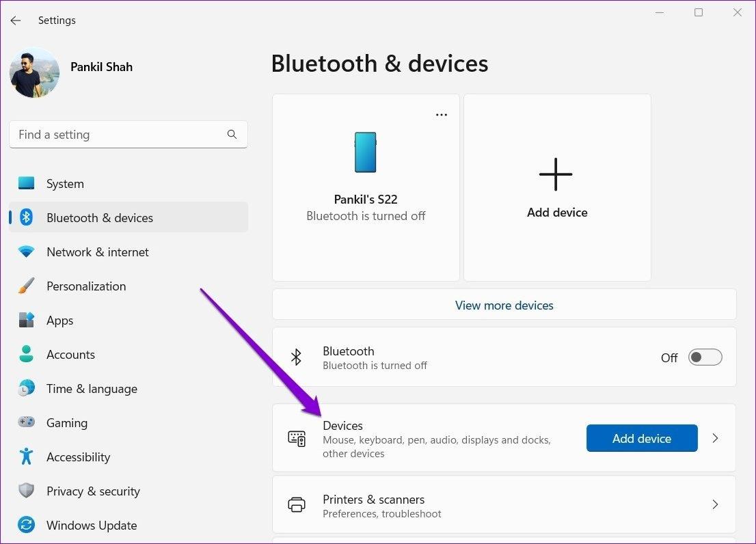Click the search magnifier icon
The height and width of the screenshot is (544, 756).
pos(232,135)
